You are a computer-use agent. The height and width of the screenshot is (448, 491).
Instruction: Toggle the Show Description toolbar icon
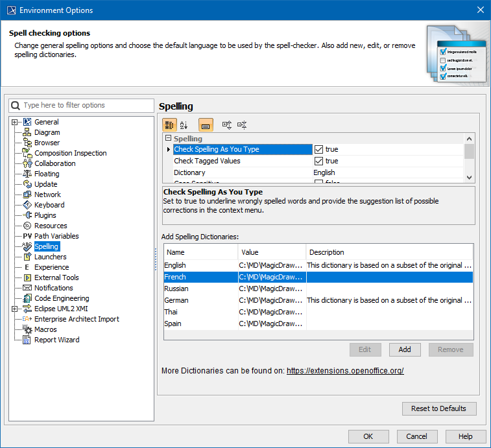click(x=206, y=125)
